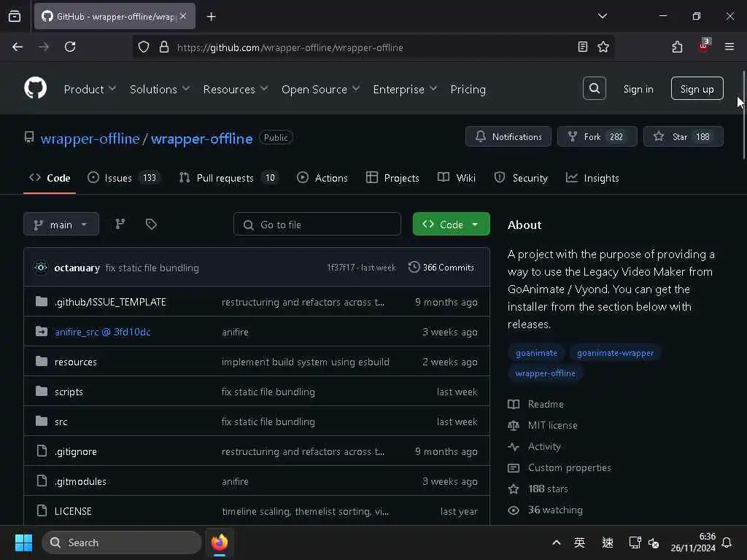Viewport: 747px width, 560px height.
Task: Click the commit history clock icon
Action: tap(414, 268)
